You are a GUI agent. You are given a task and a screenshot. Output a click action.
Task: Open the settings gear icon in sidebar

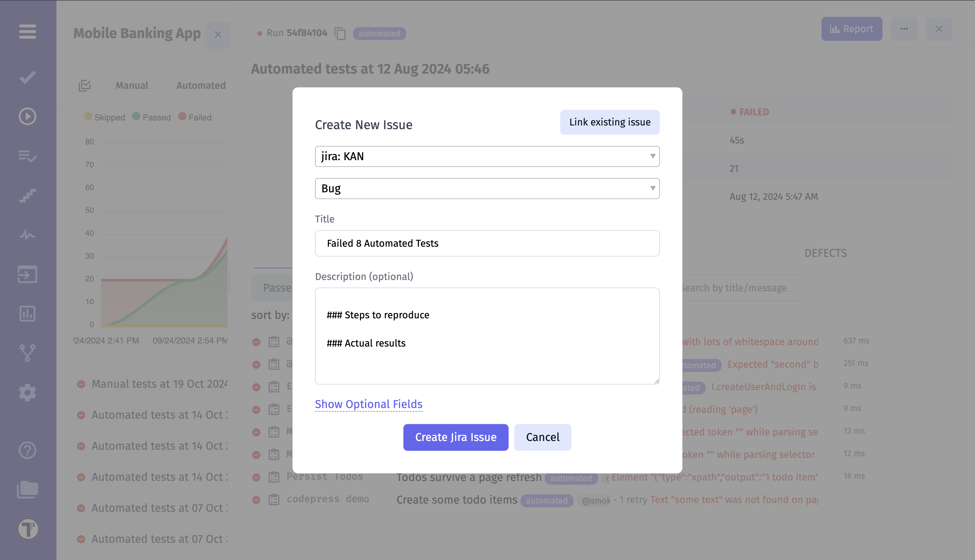(27, 392)
